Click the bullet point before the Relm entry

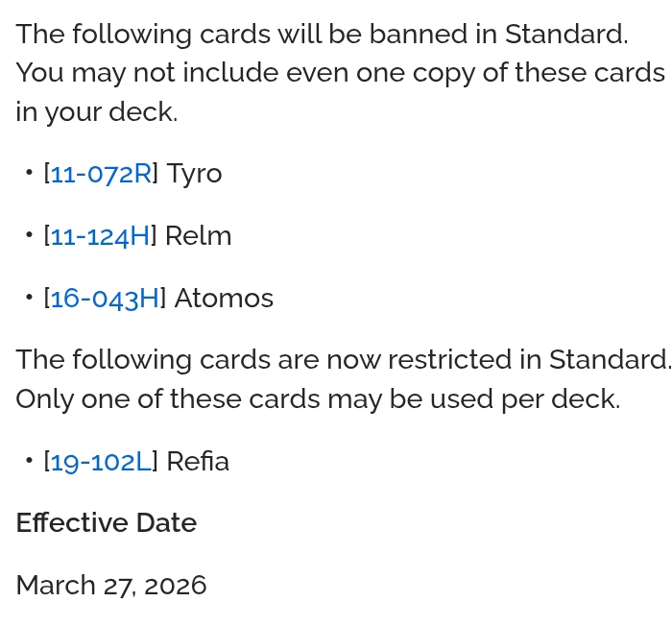coord(30,236)
